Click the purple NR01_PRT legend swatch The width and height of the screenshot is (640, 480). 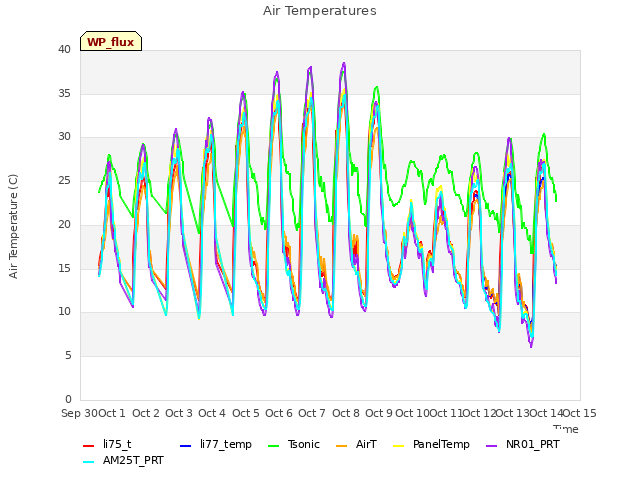pyautogui.click(x=492, y=446)
